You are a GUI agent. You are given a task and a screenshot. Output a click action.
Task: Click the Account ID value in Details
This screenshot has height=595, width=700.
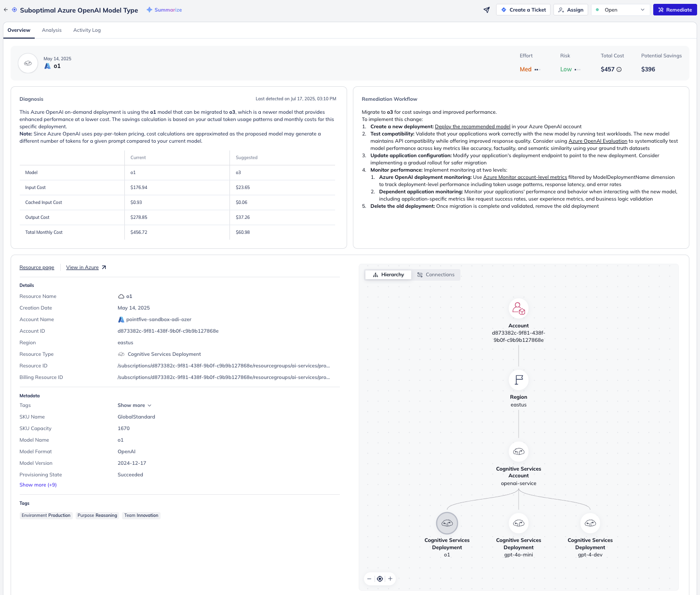pos(168,331)
